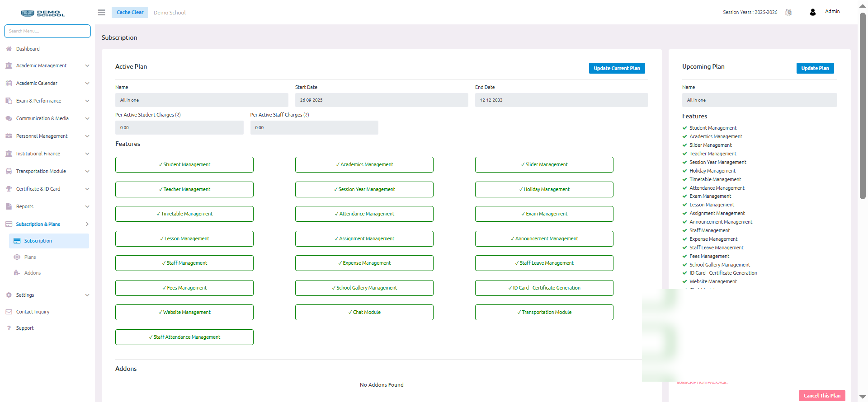
Task: Open the language translate icon
Action: tap(788, 12)
